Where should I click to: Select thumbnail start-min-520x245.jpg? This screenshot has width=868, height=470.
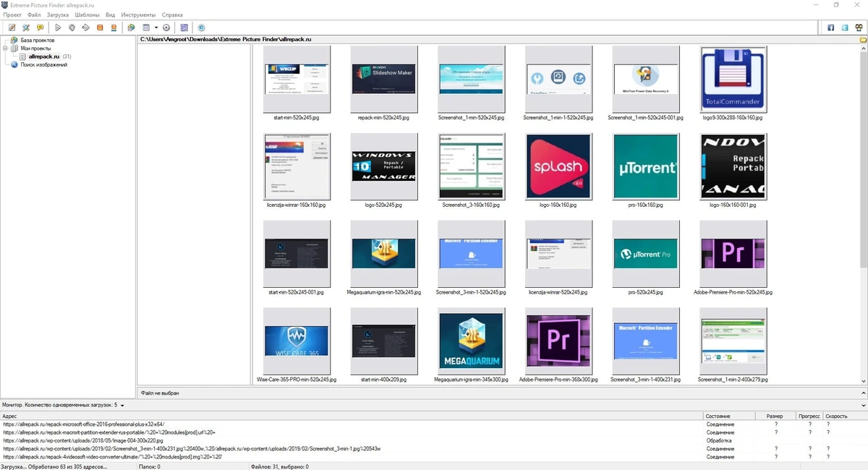297,79
